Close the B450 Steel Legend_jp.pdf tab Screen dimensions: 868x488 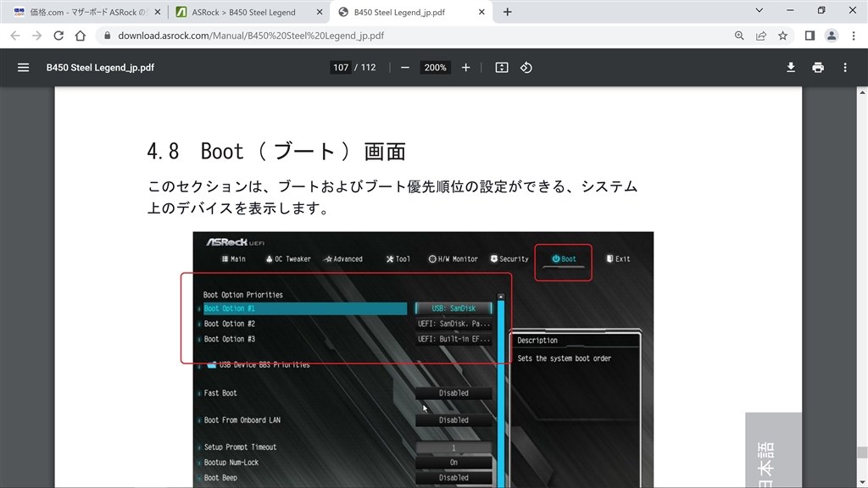pos(481,12)
